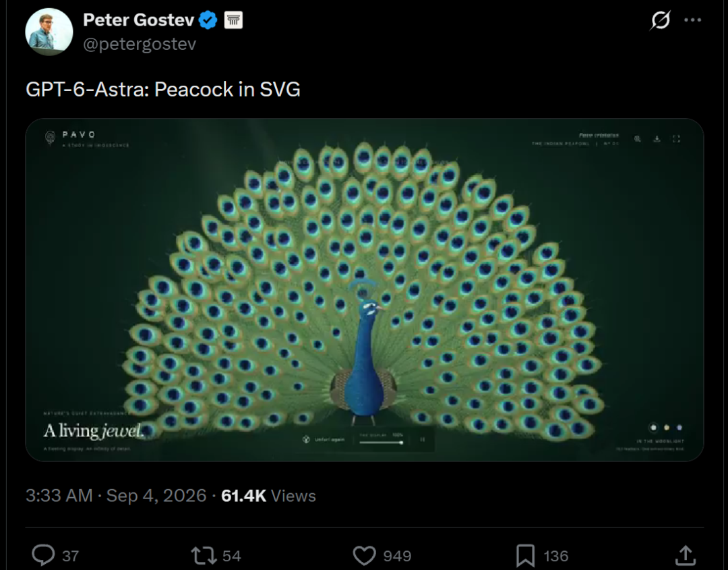Reply to the post via comment icon
Screen dimensions: 728x570
(x=43, y=555)
